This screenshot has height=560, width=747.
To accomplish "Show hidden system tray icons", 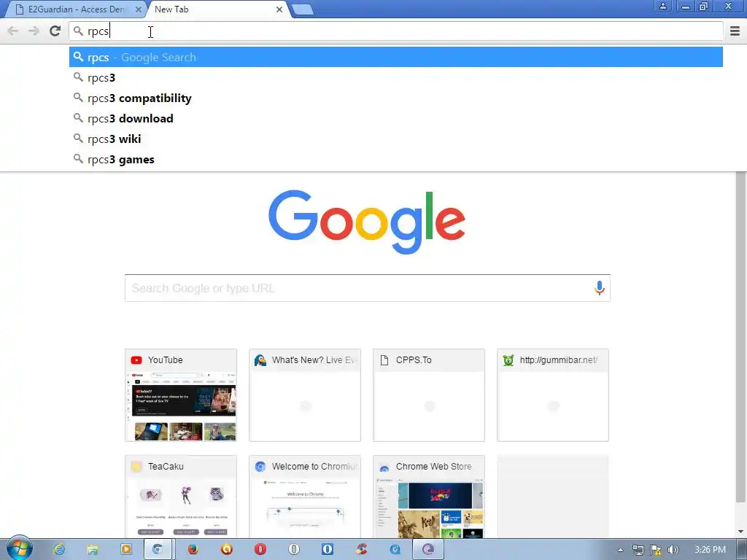I will [620, 550].
